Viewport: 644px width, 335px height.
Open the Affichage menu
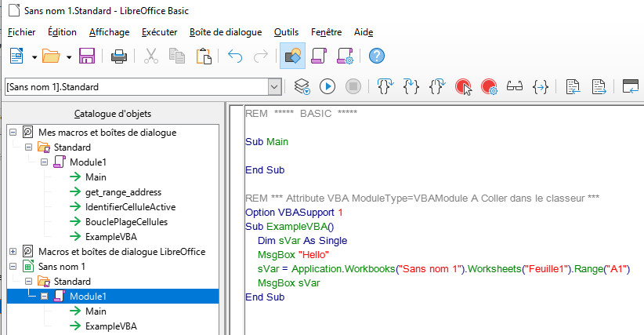point(109,32)
